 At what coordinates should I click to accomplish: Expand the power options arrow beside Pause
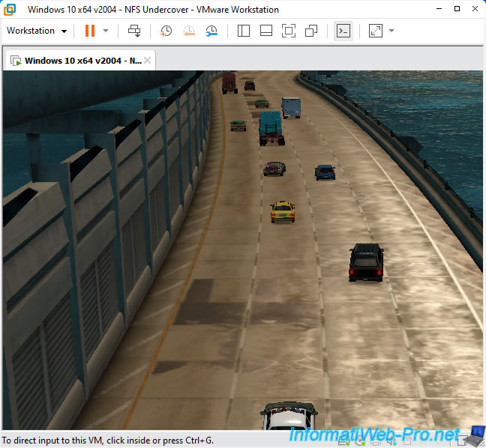pyautogui.click(x=106, y=31)
